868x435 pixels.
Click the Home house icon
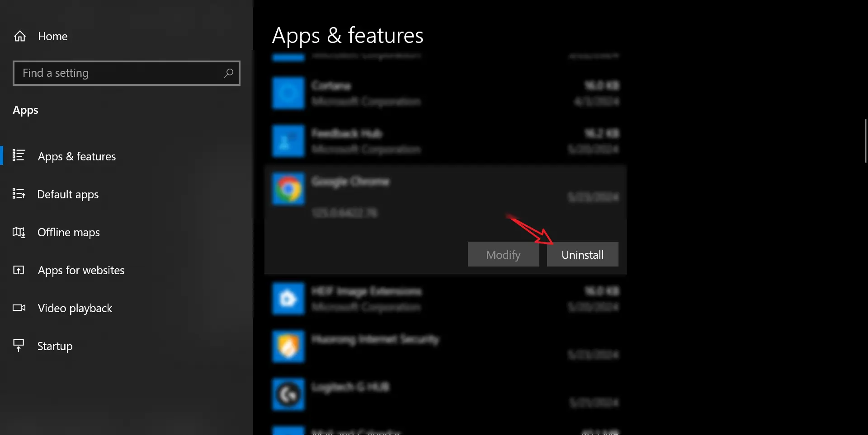click(x=20, y=36)
